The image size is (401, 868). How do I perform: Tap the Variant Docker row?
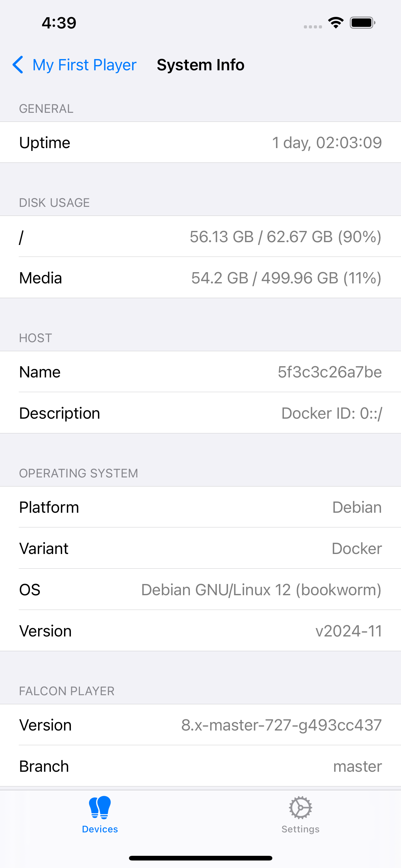[x=200, y=548]
